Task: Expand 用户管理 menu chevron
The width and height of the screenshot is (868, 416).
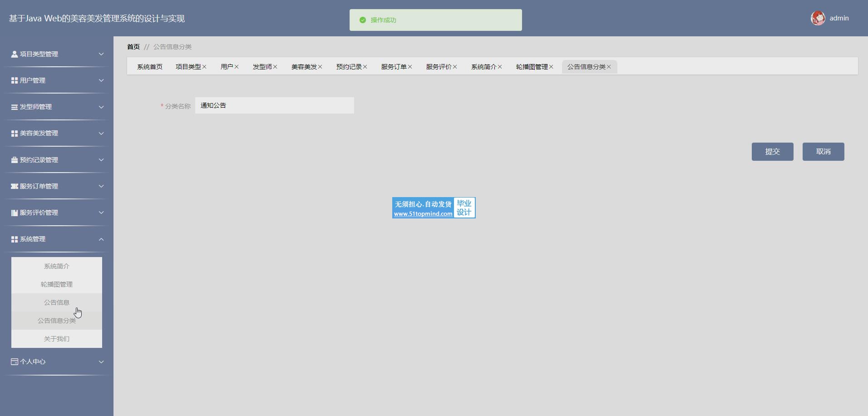Action: point(101,80)
